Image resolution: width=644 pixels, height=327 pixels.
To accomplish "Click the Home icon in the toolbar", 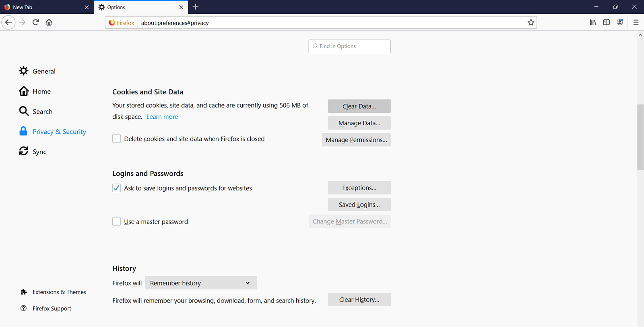I will (49, 23).
